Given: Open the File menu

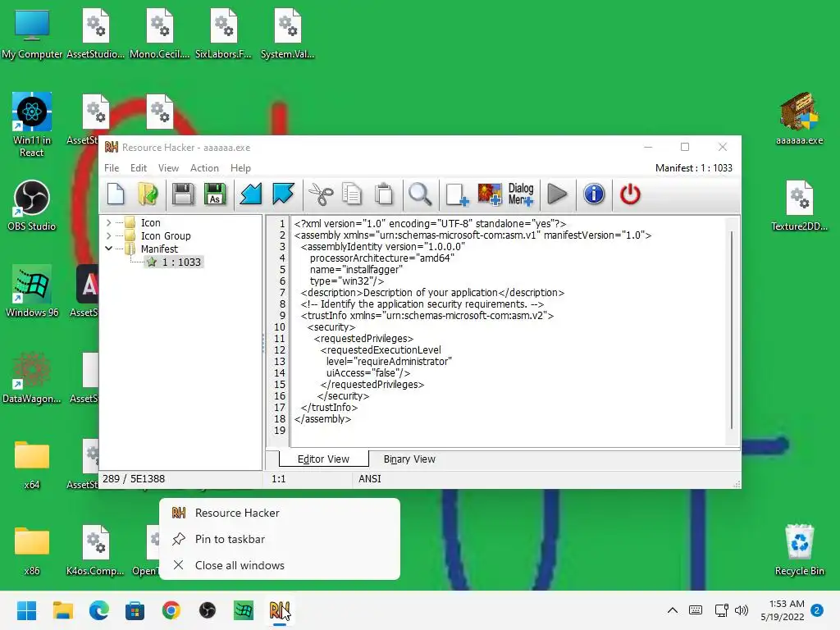Looking at the screenshot, I should [x=112, y=168].
